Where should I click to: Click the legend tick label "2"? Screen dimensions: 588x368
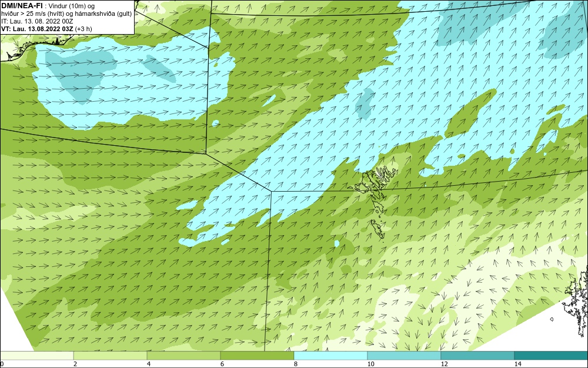click(75, 364)
